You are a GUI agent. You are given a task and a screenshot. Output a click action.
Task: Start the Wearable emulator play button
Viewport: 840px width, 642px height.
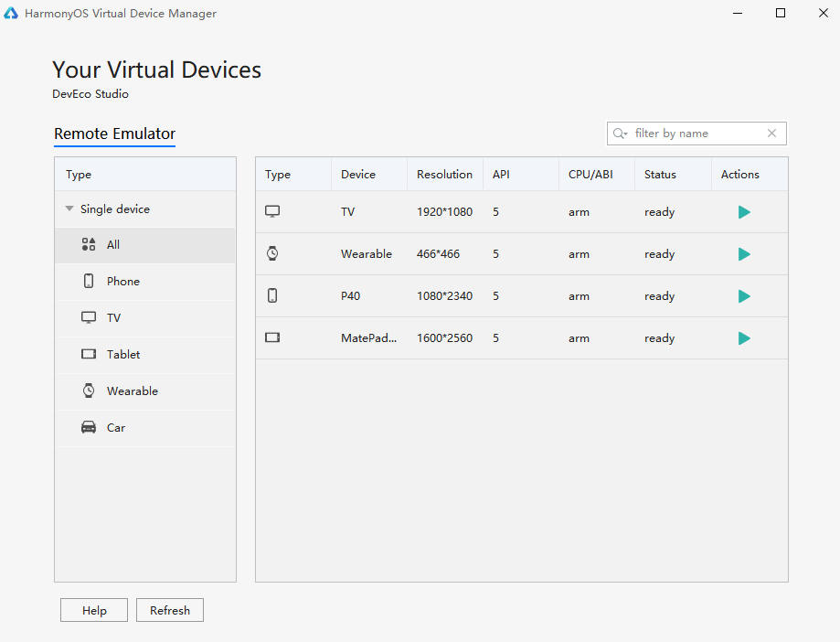(744, 254)
